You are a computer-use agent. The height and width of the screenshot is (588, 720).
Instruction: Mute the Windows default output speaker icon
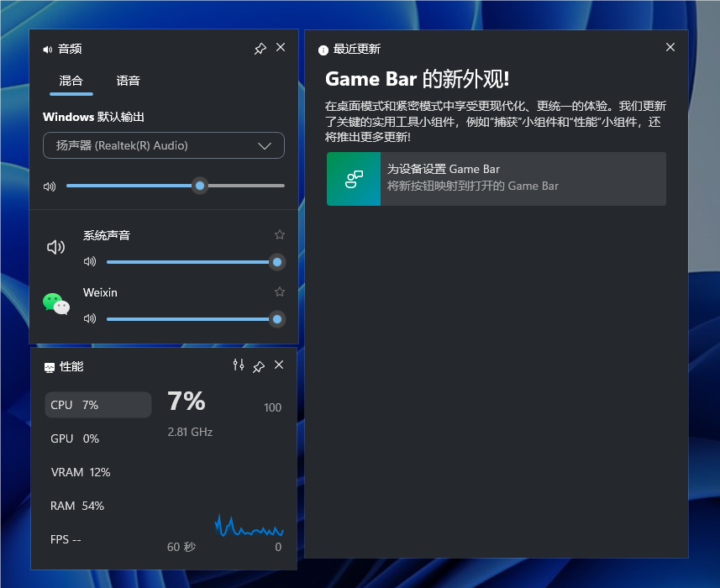tap(50, 186)
